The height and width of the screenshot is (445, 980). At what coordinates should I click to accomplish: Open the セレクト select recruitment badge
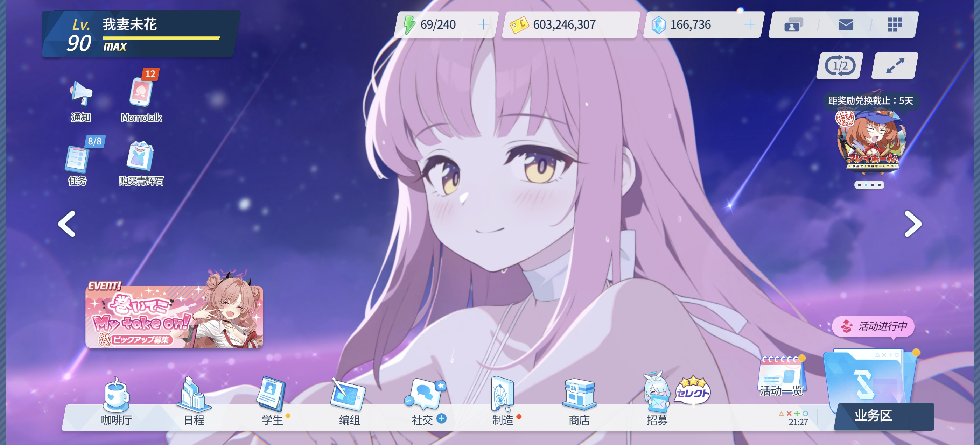click(x=692, y=391)
